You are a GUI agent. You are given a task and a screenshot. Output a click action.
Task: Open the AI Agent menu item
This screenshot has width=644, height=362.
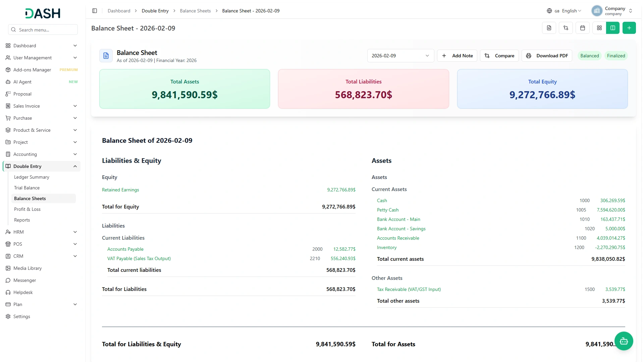click(x=42, y=82)
